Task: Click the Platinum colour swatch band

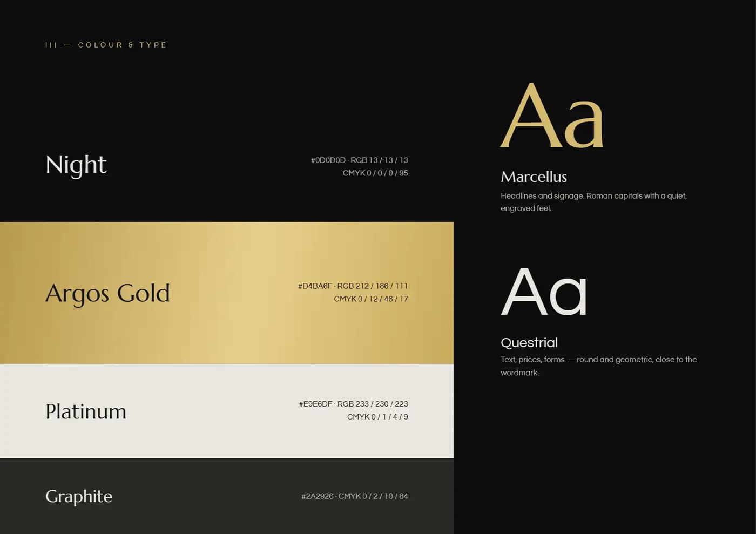Action: (227, 411)
